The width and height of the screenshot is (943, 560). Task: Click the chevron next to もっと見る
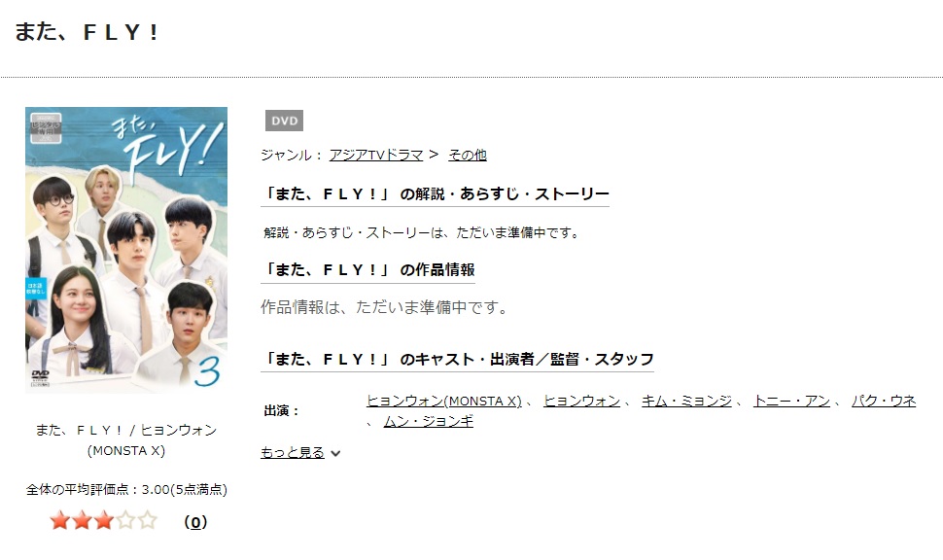tap(335, 453)
